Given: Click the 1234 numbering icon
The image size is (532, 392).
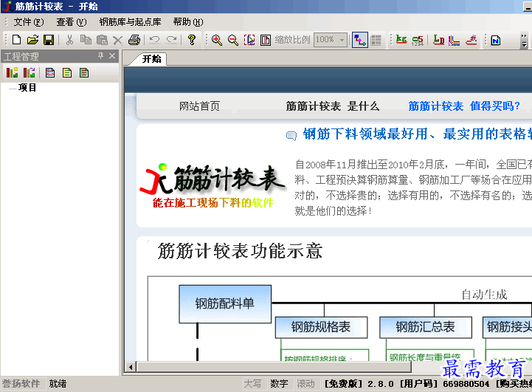Looking at the screenshot, I should pyautogui.click(x=418, y=41).
